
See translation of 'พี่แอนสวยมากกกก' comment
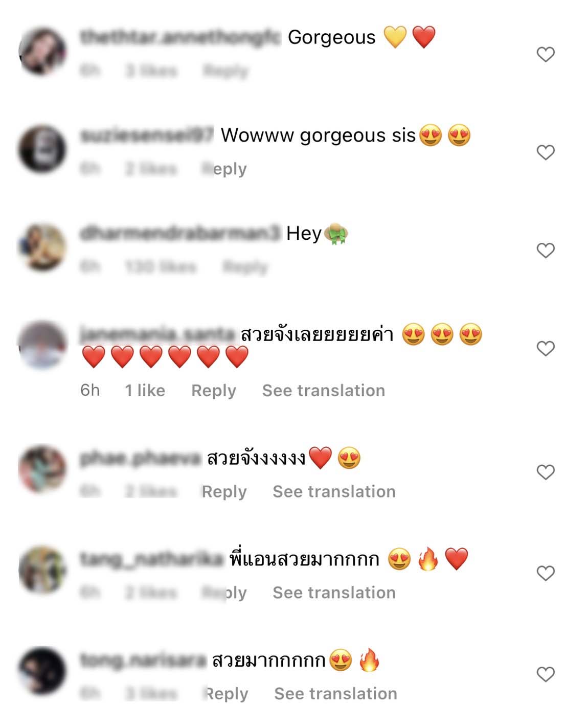coord(334,593)
